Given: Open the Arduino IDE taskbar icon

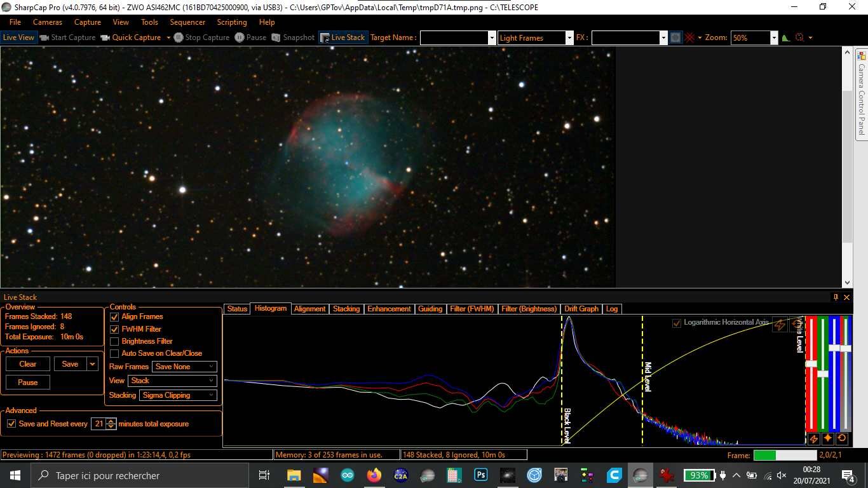Looking at the screenshot, I should pos(348,475).
